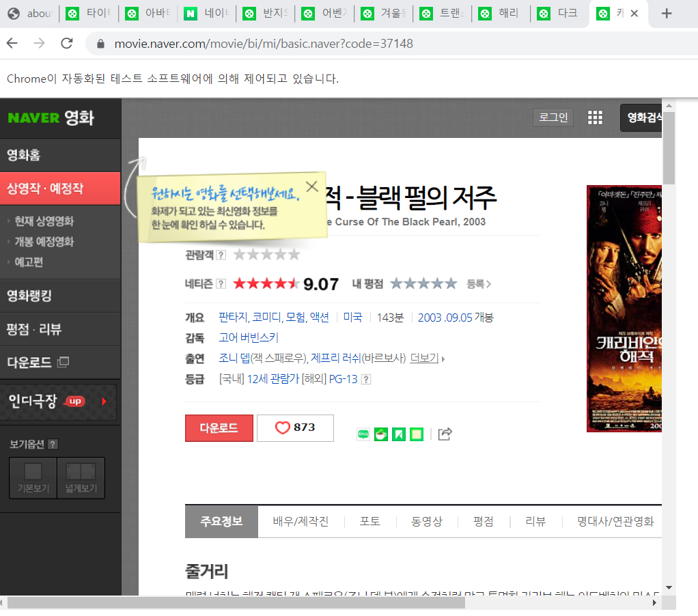Select 넓게보기 wide view option

pyautogui.click(x=81, y=478)
